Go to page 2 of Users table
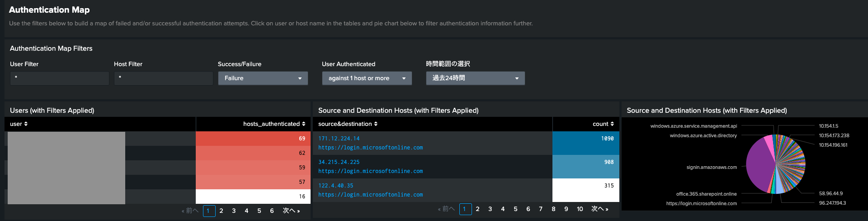 point(221,211)
